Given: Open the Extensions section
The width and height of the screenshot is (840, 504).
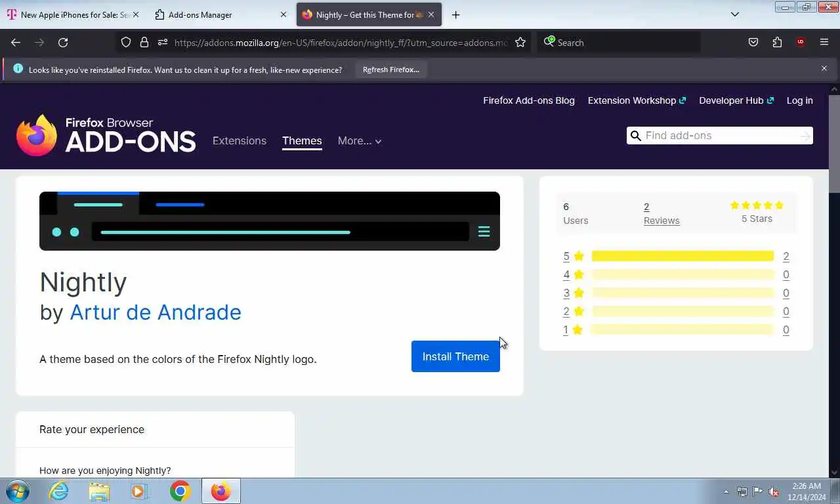Looking at the screenshot, I should pos(240,140).
